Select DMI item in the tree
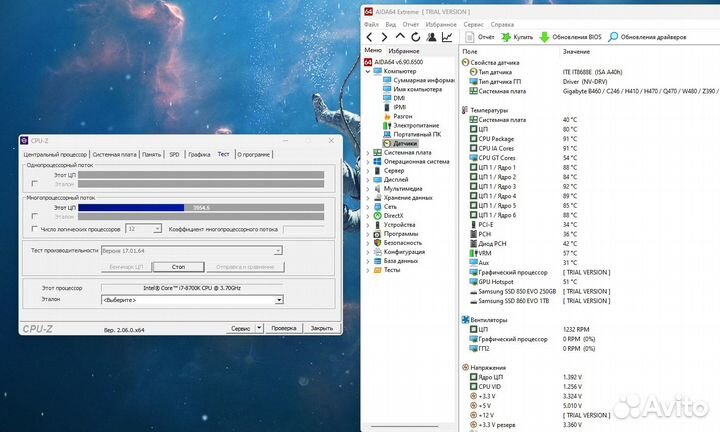Viewport: 720px width, 432px height. 399,98
